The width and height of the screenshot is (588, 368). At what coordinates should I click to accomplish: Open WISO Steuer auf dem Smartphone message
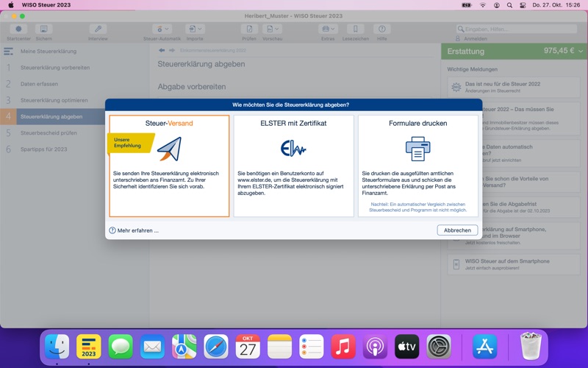(513, 264)
